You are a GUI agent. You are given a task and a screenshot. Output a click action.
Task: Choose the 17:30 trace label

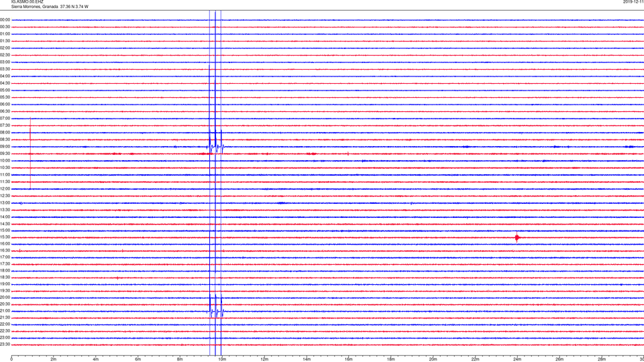pos(5,264)
